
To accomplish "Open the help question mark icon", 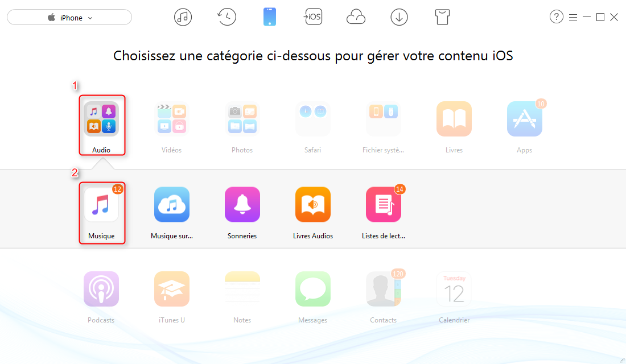I will tap(557, 16).
